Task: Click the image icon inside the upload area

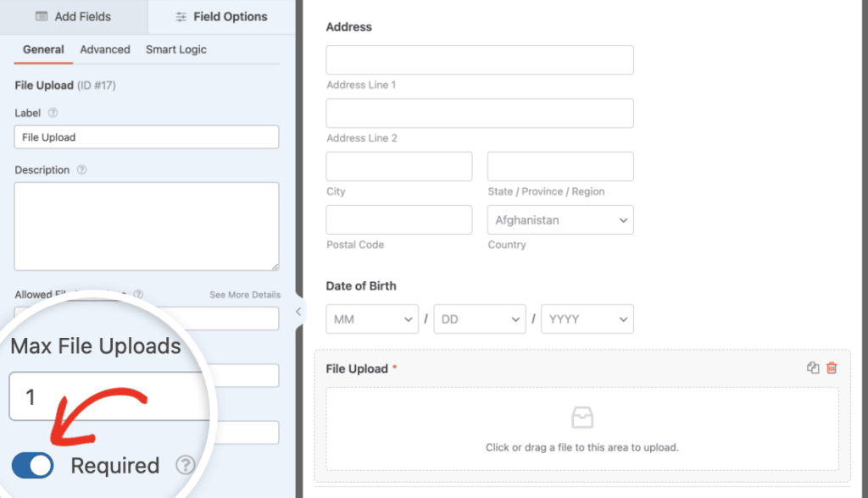Action: coord(582,416)
